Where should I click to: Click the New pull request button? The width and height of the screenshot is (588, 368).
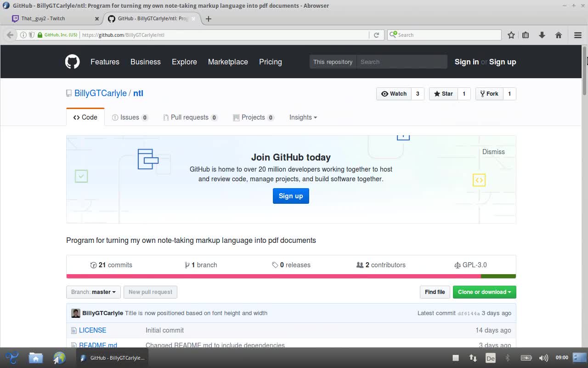150,292
